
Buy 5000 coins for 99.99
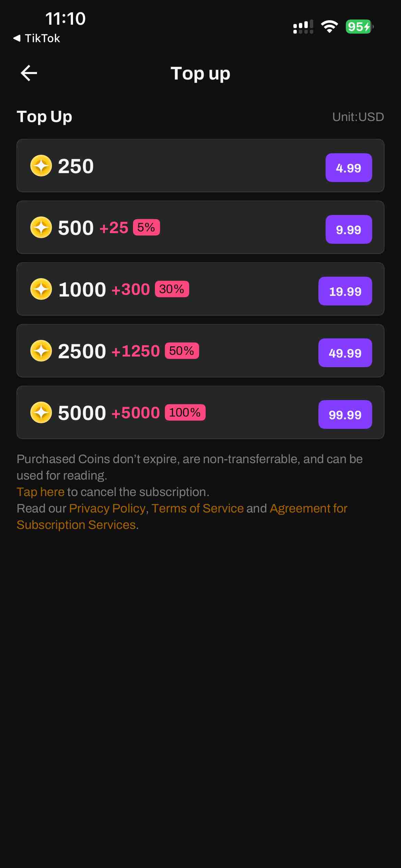click(x=345, y=414)
